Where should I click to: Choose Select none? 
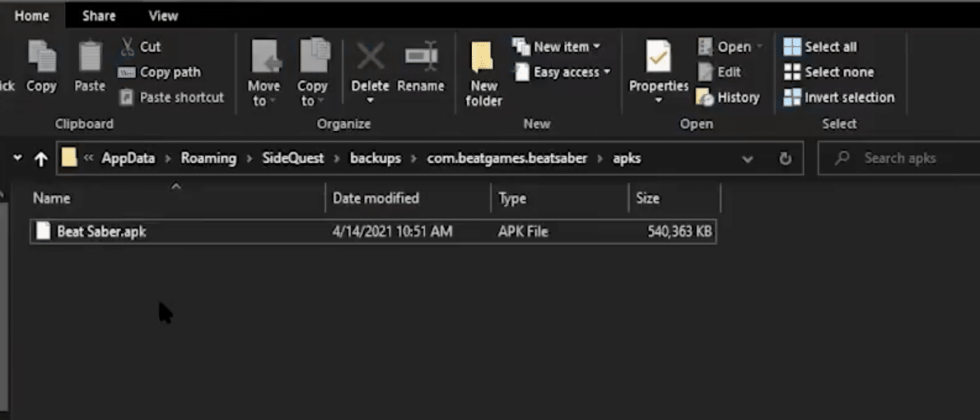click(828, 72)
